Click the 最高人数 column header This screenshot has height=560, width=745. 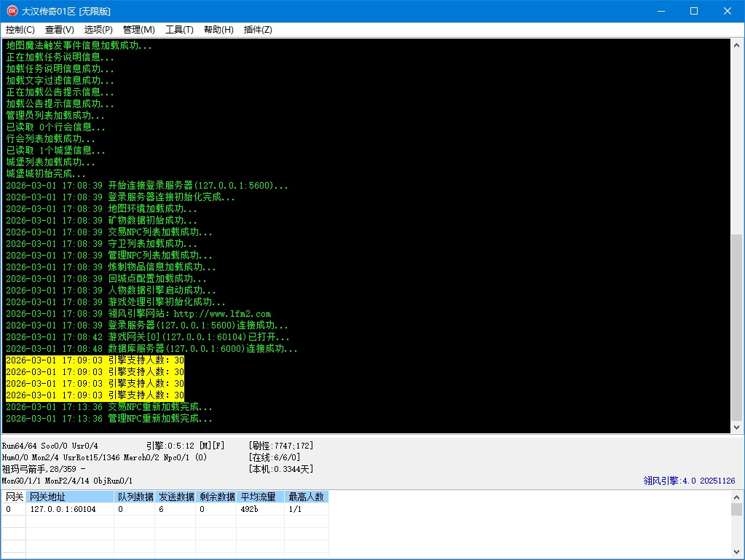306,497
